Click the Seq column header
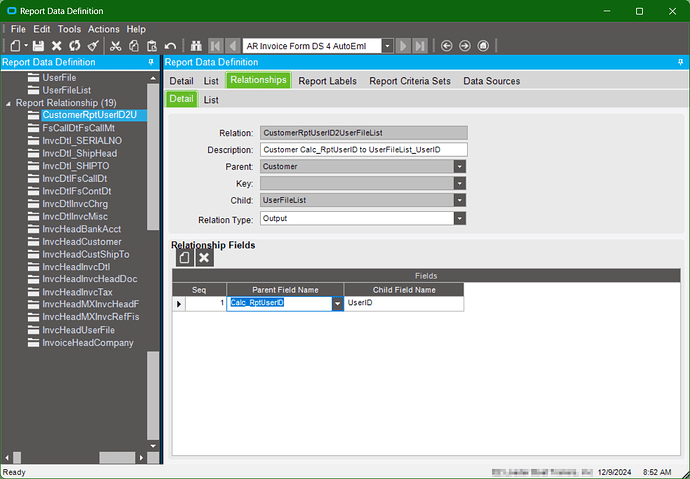The width and height of the screenshot is (690, 479). coord(199,290)
